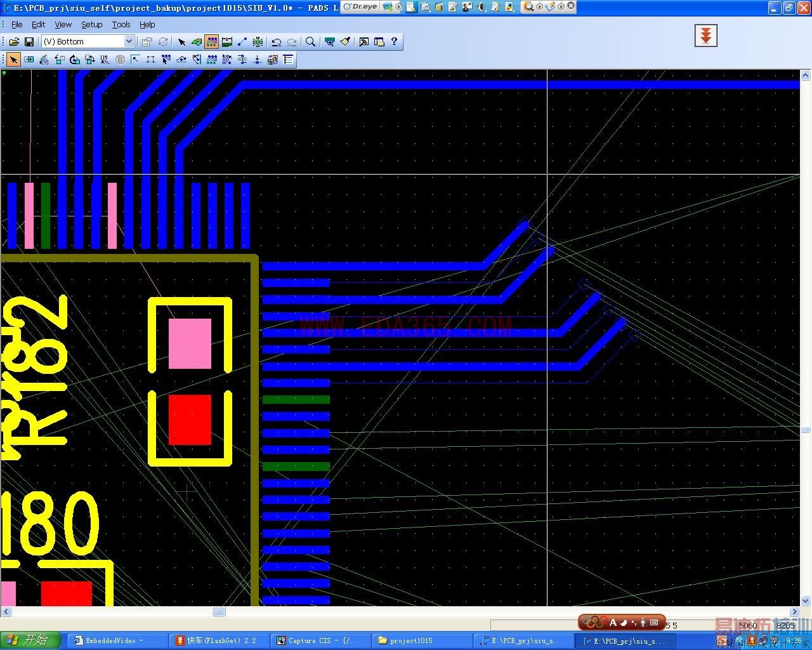Click the Auto Route tool

pos(211,60)
